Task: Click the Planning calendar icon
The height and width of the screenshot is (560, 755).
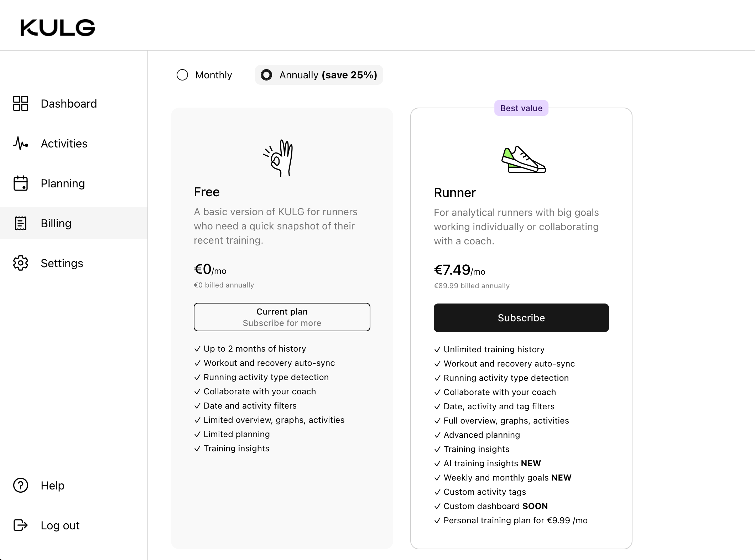Action: [21, 183]
